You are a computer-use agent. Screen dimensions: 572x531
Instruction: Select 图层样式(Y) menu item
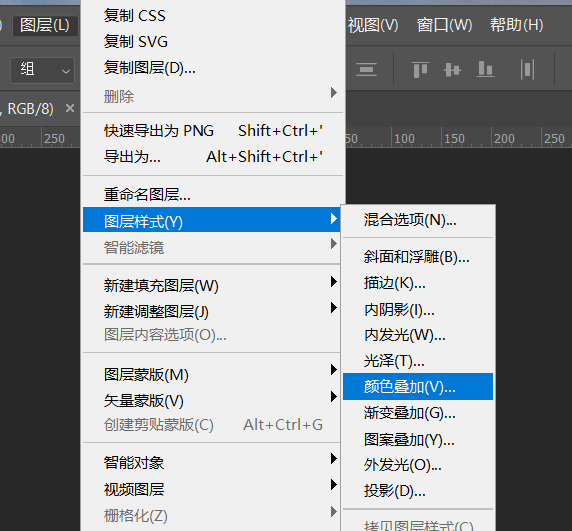[x=212, y=220]
